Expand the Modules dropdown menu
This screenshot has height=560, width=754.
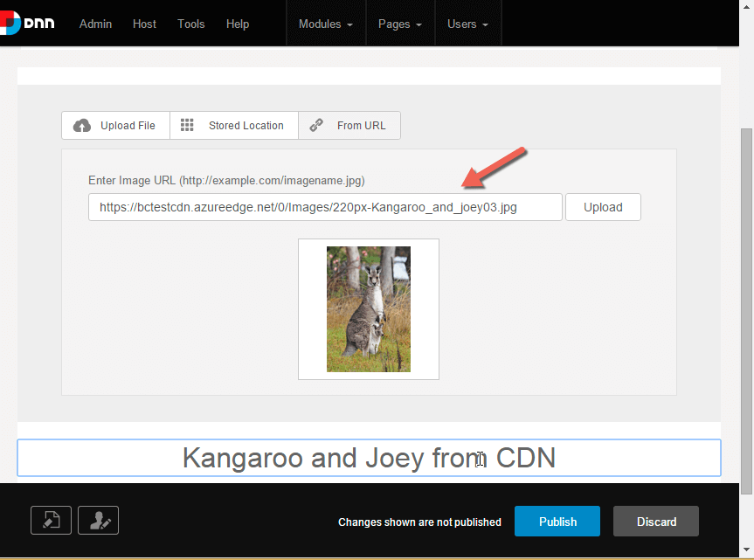(x=326, y=24)
